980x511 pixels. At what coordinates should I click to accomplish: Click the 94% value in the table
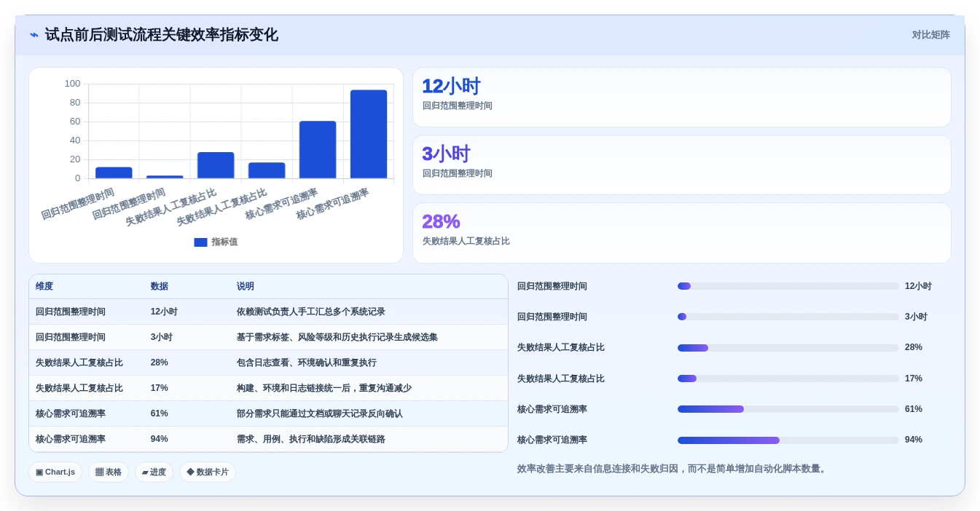point(160,439)
